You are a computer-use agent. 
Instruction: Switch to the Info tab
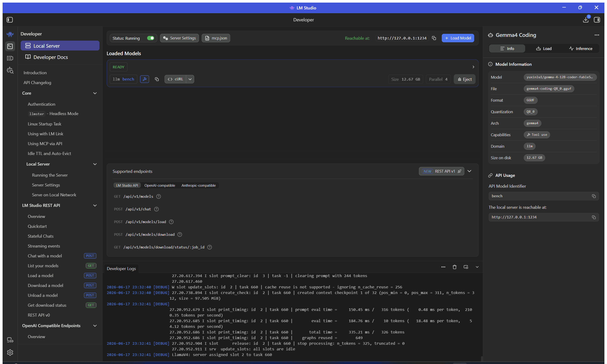coord(507,49)
